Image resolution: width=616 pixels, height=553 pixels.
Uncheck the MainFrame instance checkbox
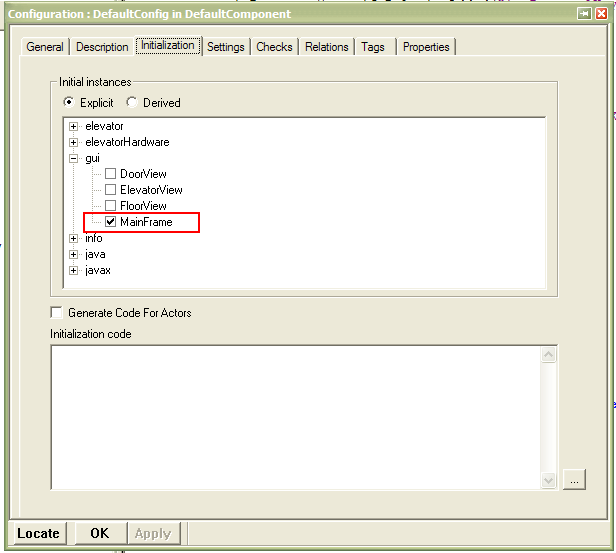(110, 222)
